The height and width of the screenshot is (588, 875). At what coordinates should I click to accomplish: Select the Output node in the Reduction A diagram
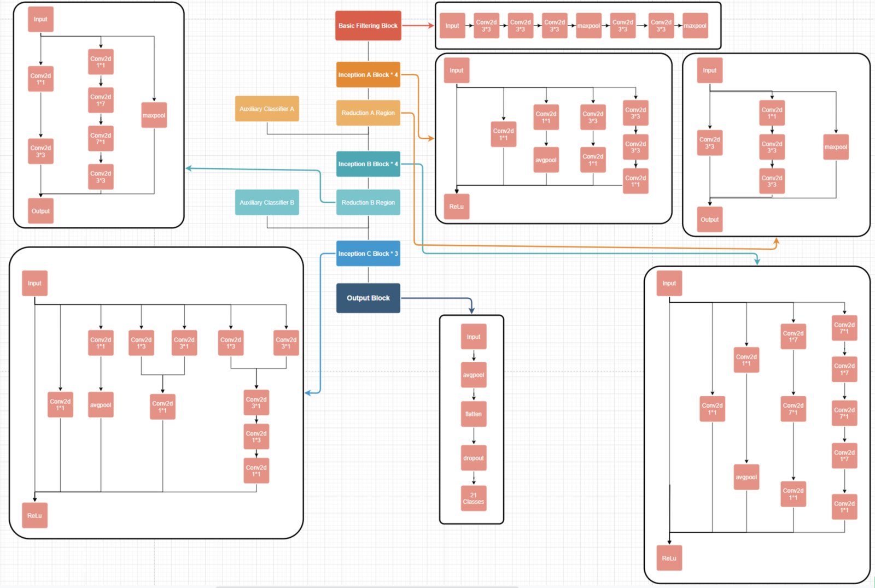click(x=709, y=219)
